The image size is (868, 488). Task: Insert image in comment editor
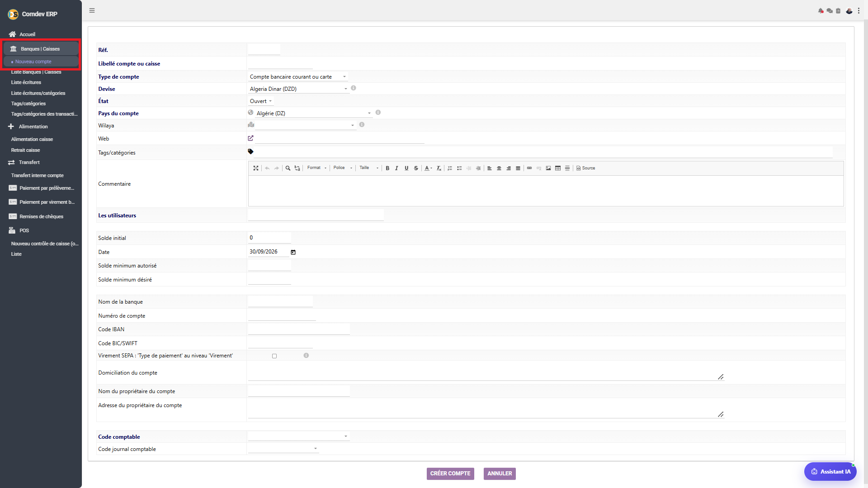pyautogui.click(x=548, y=168)
